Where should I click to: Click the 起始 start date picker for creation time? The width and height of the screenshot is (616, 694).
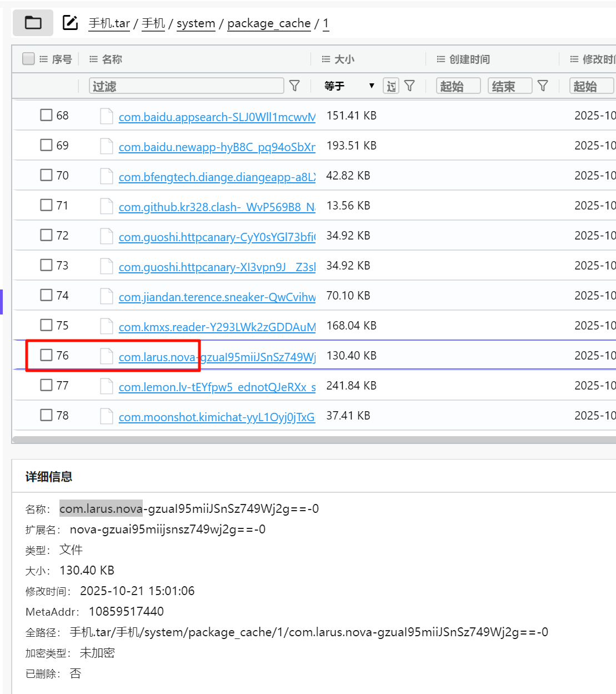458,86
